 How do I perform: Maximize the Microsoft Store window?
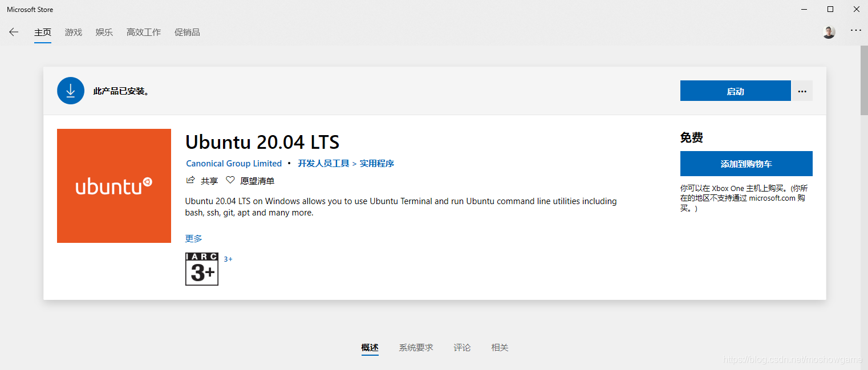point(830,9)
